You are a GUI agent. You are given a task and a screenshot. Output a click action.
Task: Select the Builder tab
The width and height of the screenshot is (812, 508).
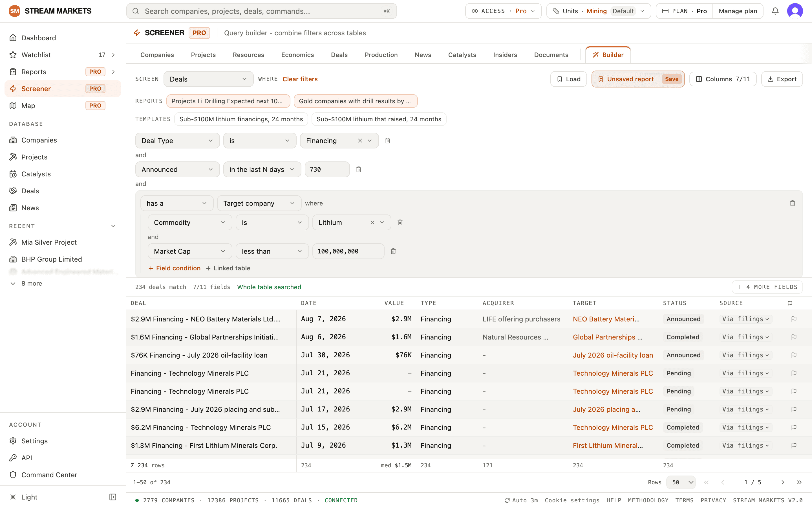coord(608,55)
